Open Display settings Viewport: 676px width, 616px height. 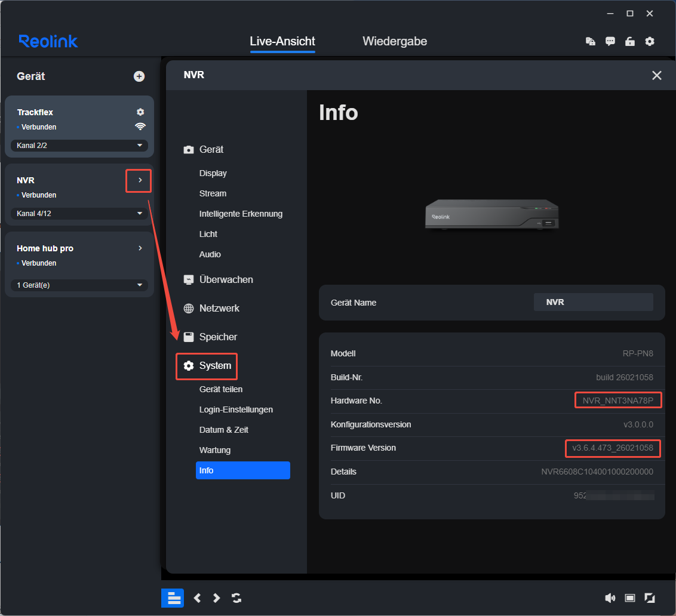213,173
